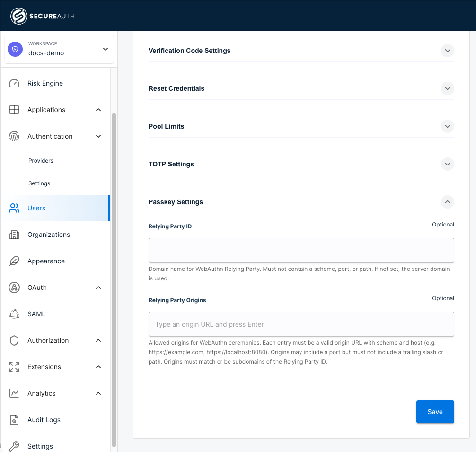Open SAML using its flask icon

point(14,314)
